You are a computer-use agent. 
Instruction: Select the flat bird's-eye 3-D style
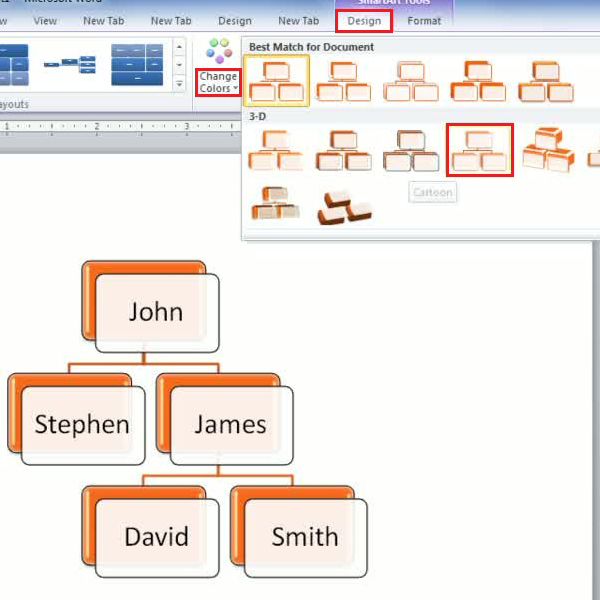(344, 207)
